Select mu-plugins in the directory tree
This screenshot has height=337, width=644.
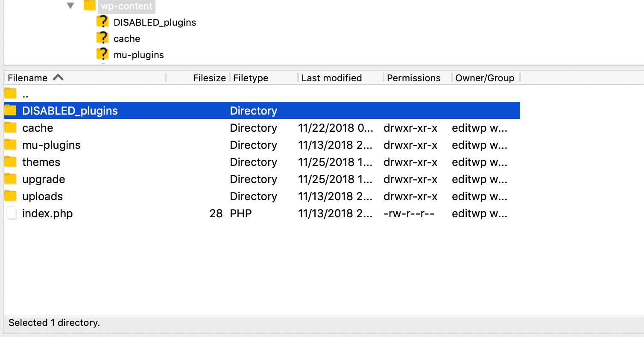[138, 54]
